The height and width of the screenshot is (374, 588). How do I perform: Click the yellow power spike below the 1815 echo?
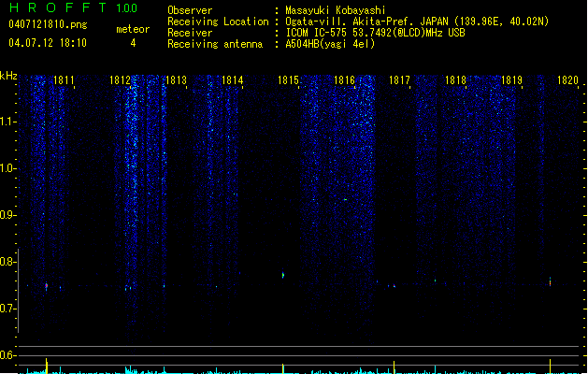pos(283,368)
